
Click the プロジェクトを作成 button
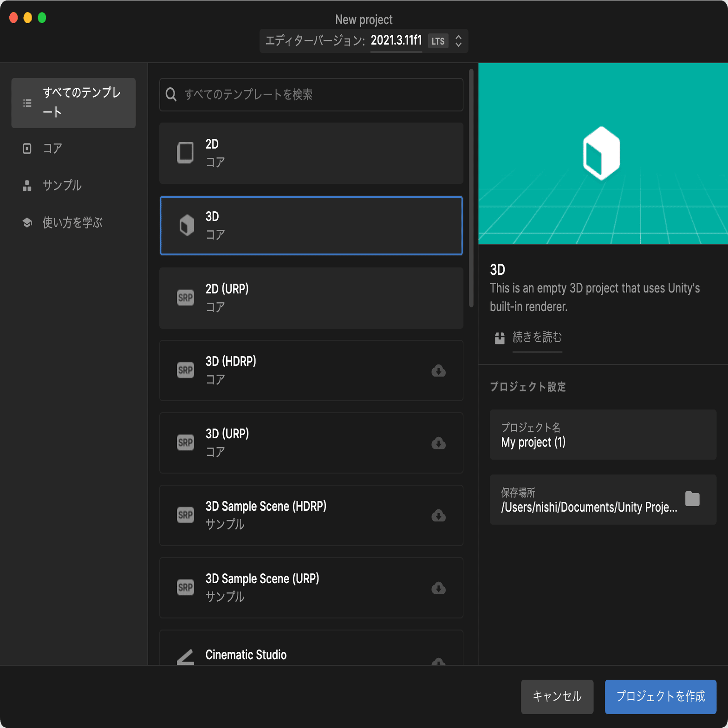661,696
